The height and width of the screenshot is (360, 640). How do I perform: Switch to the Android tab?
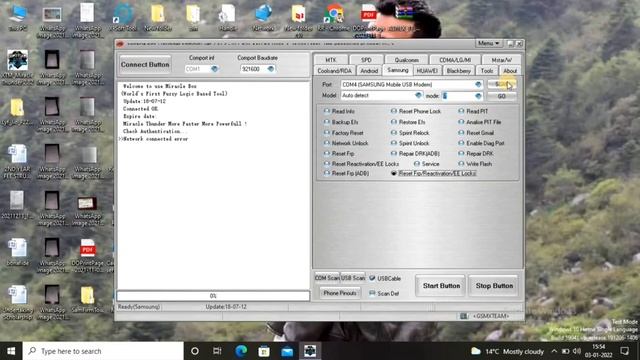point(369,71)
